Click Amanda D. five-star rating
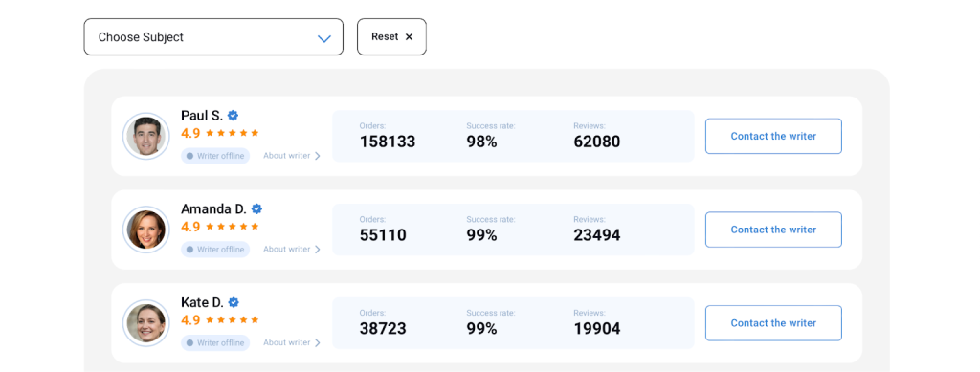The height and width of the screenshot is (372, 980). pos(232,227)
